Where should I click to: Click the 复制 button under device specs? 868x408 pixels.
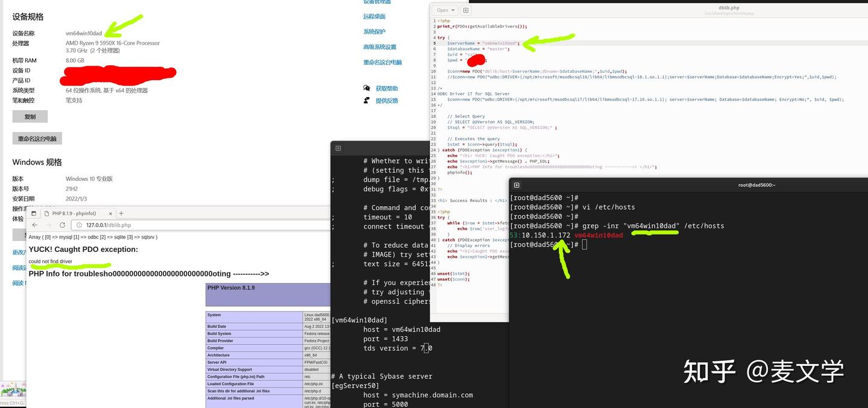pyautogui.click(x=30, y=117)
